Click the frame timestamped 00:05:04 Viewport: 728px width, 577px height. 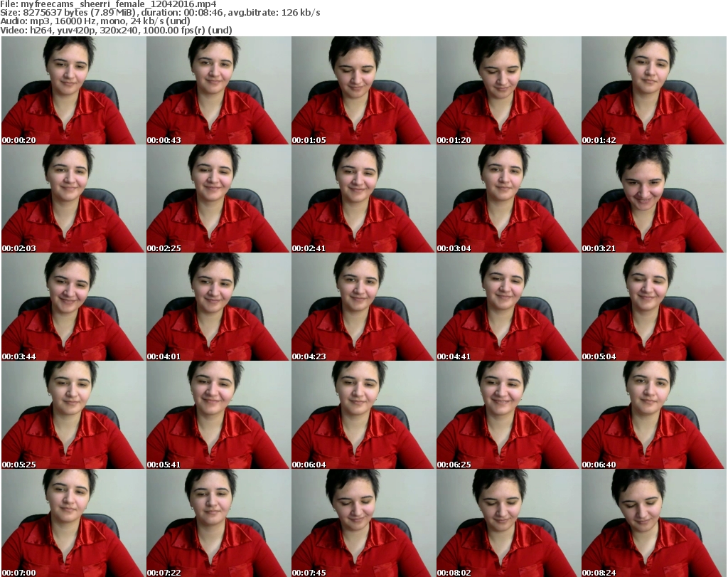point(653,307)
